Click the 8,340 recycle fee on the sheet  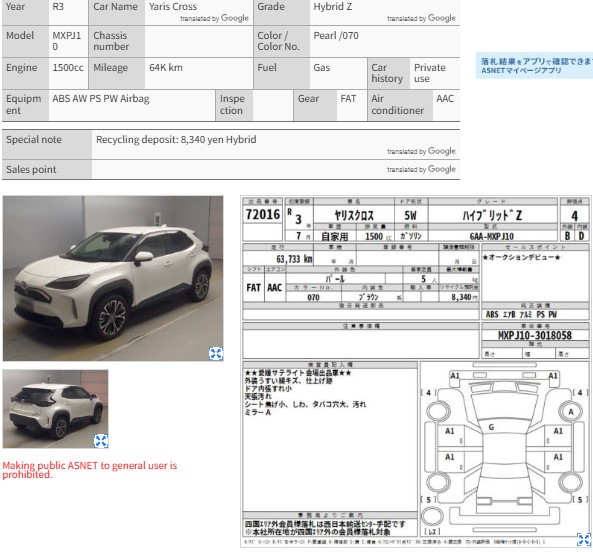click(462, 297)
